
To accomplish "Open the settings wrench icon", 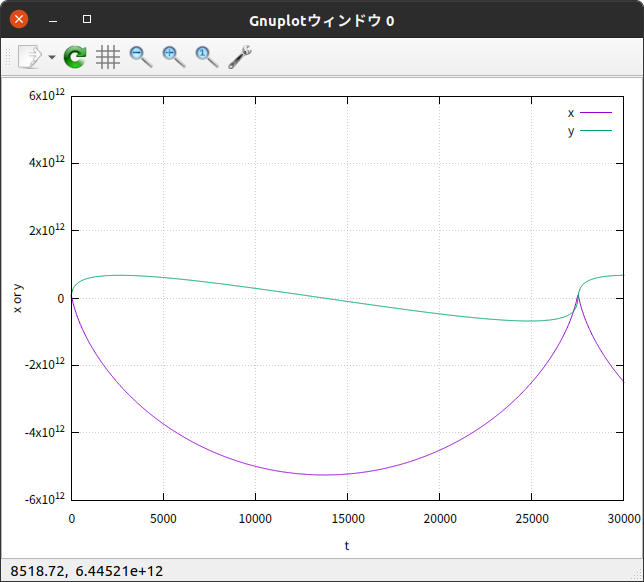I will 240,57.
